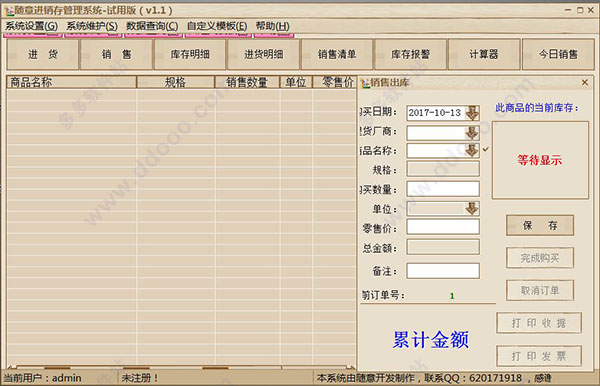Open 销售清单 sales list

pos(337,54)
